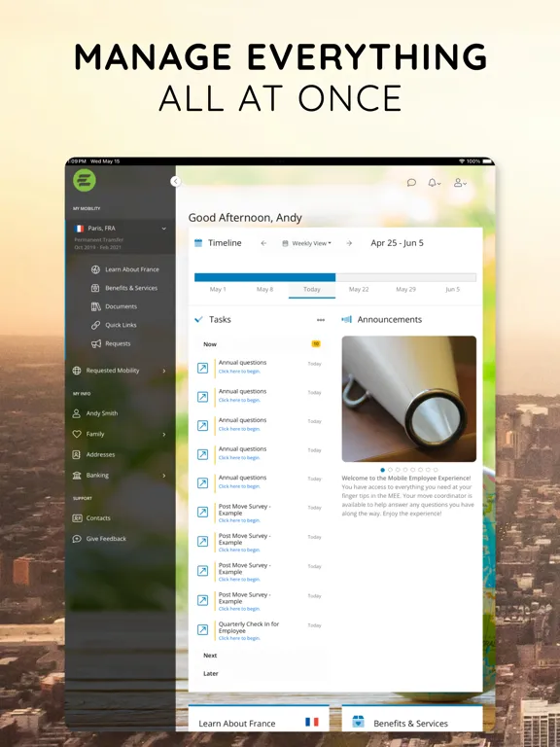
Task: Open the first Annual questions task icon
Action: click(x=203, y=368)
